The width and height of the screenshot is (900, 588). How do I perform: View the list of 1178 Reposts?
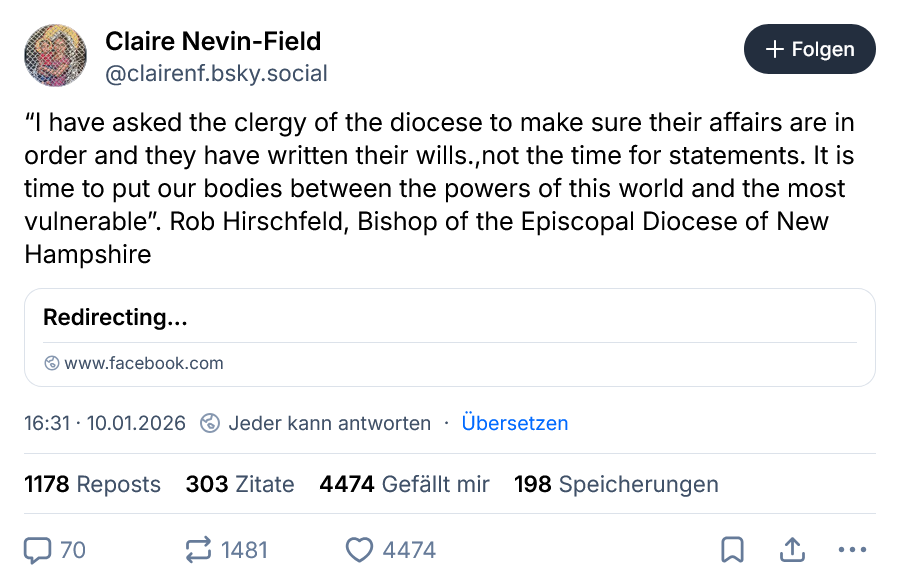tap(92, 484)
